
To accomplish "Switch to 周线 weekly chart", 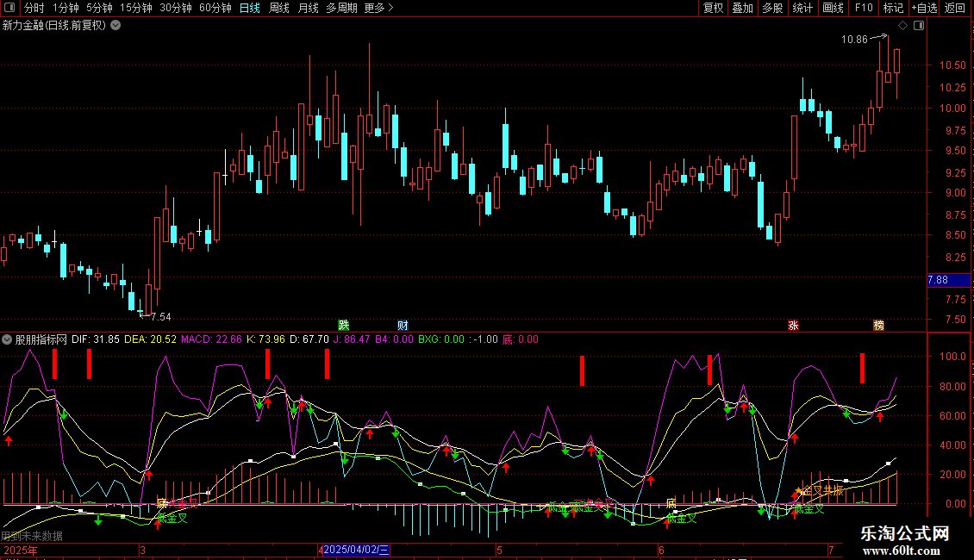I will coord(279,8).
